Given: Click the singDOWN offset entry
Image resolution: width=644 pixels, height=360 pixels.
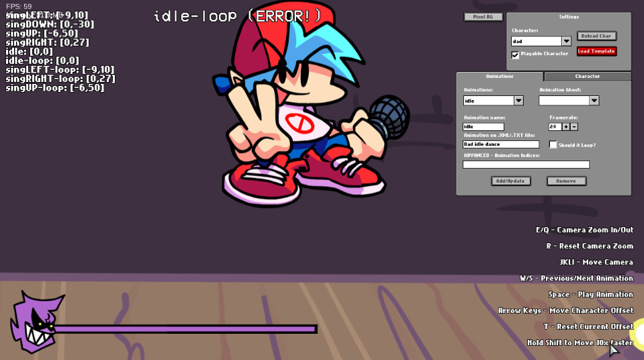Looking at the screenshot, I should click(50, 24).
